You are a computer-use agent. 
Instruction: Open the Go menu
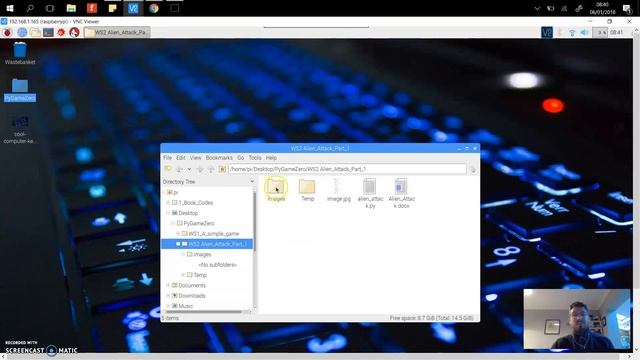(x=241, y=158)
